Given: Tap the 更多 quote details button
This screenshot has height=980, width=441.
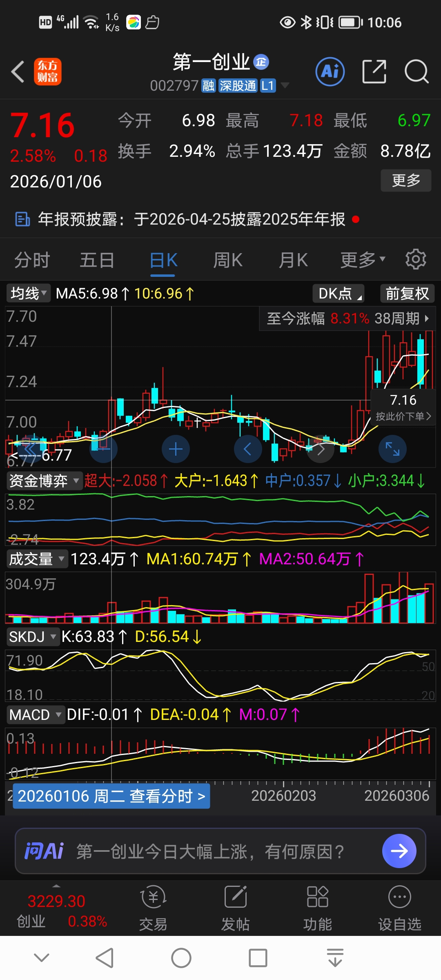Looking at the screenshot, I should point(406,180).
